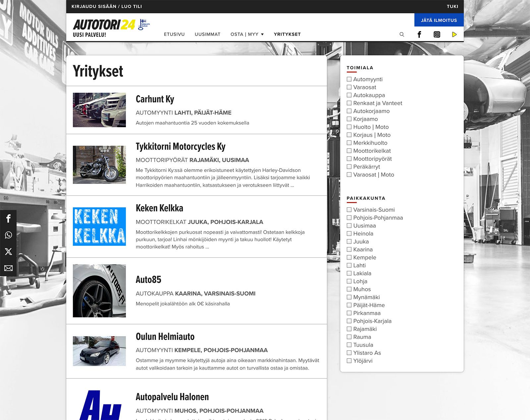Click the JÄTÄ ILMOITUS button
Screen dimensions: 530x420
(439, 20)
